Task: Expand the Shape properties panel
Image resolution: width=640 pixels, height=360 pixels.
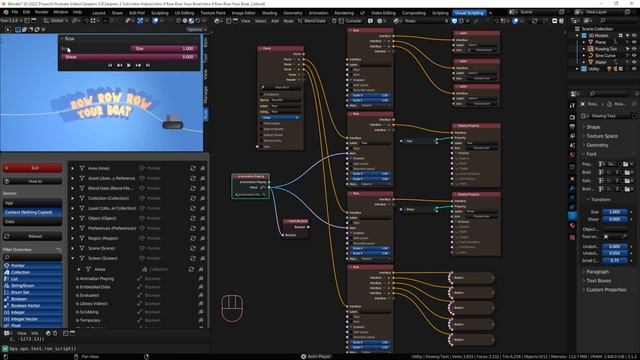Action: click(x=593, y=127)
